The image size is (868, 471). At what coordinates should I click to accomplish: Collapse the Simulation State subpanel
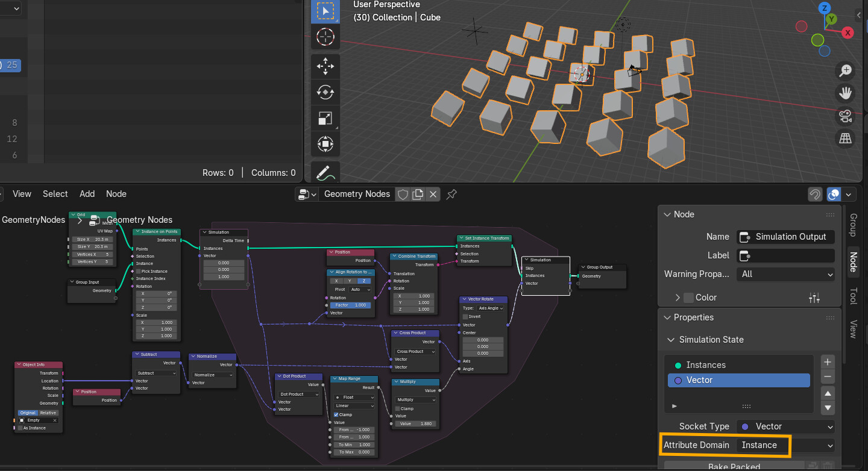671,340
